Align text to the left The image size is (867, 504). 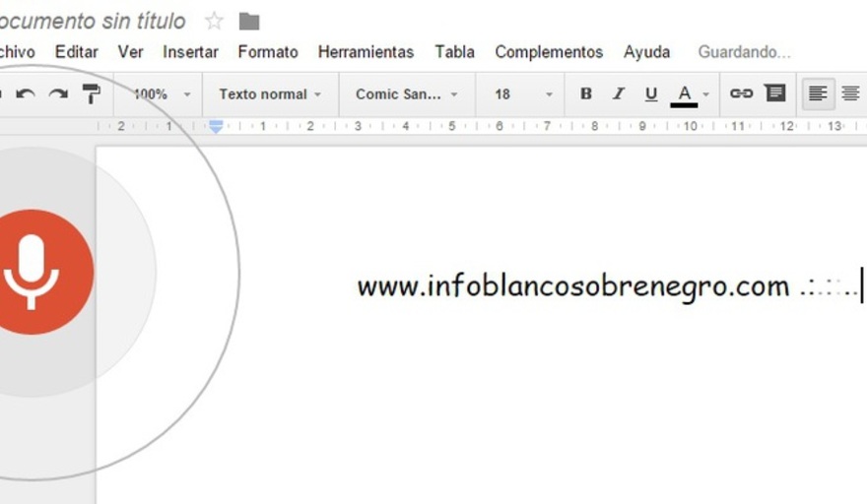pyautogui.click(x=818, y=94)
